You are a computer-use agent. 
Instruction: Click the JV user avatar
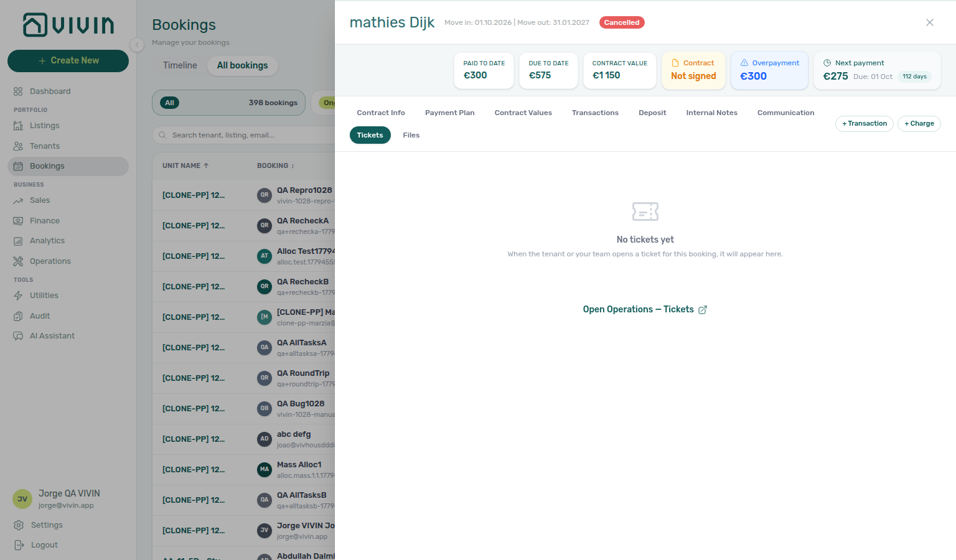click(22, 499)
